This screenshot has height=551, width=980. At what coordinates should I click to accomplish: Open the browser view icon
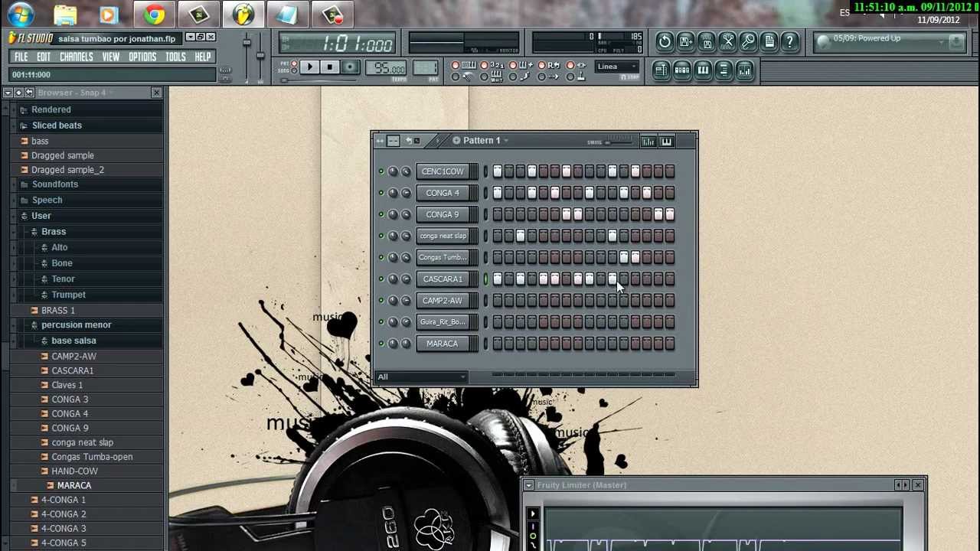[724, 70]
